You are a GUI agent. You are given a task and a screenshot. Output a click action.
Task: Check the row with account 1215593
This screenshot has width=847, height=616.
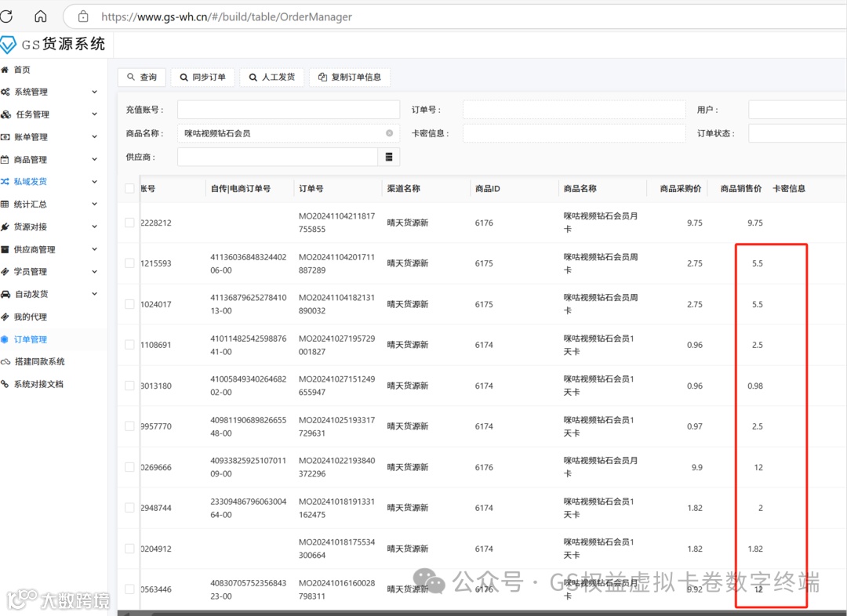point(129,263)
